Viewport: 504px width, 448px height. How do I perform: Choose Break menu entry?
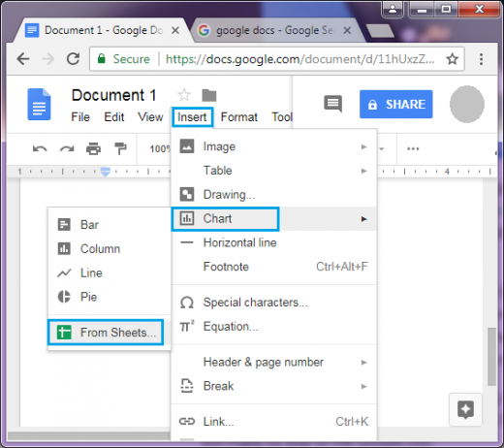pos(274,386)
